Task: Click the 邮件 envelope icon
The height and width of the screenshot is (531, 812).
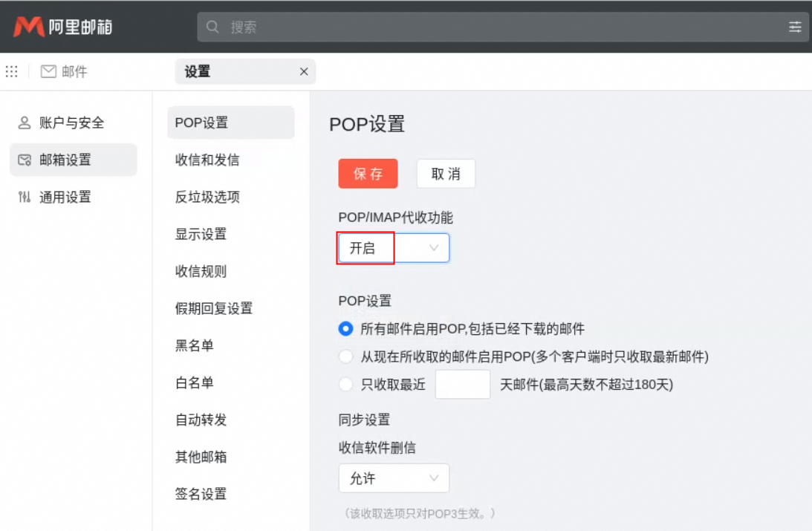Action: click(x=49, y=71)
